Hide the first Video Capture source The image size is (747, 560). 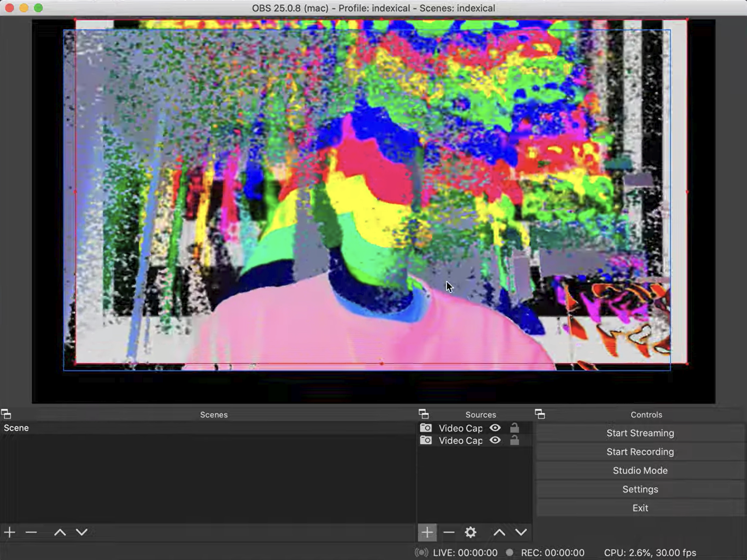coord(495,428)
